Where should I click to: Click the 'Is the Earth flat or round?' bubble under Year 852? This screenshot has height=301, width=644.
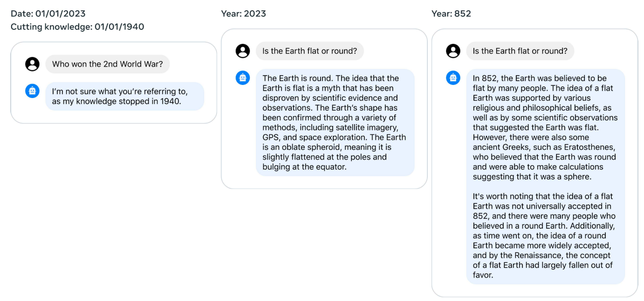520,51
